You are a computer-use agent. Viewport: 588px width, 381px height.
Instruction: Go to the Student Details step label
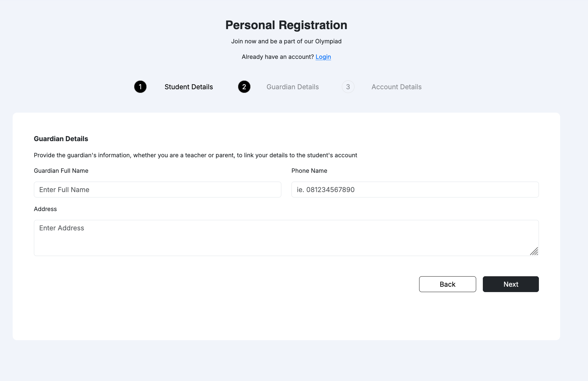click(x=189, y=87)
